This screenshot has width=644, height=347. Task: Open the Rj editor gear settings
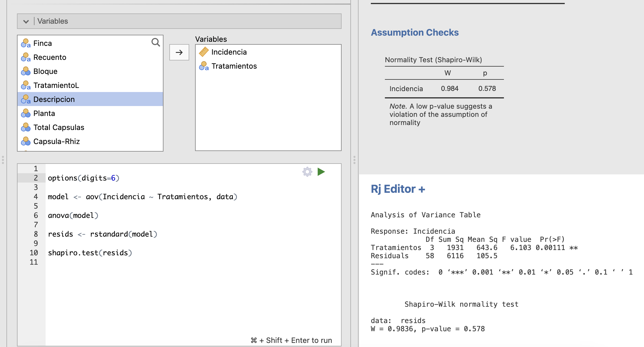307,172
